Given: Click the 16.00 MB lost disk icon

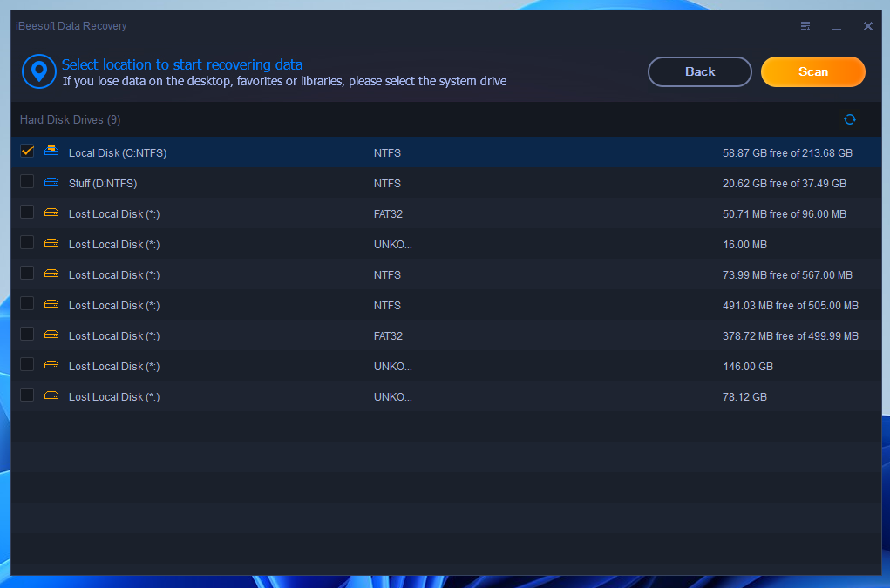Looking at the screenshot, I should [x=51, y=244].
